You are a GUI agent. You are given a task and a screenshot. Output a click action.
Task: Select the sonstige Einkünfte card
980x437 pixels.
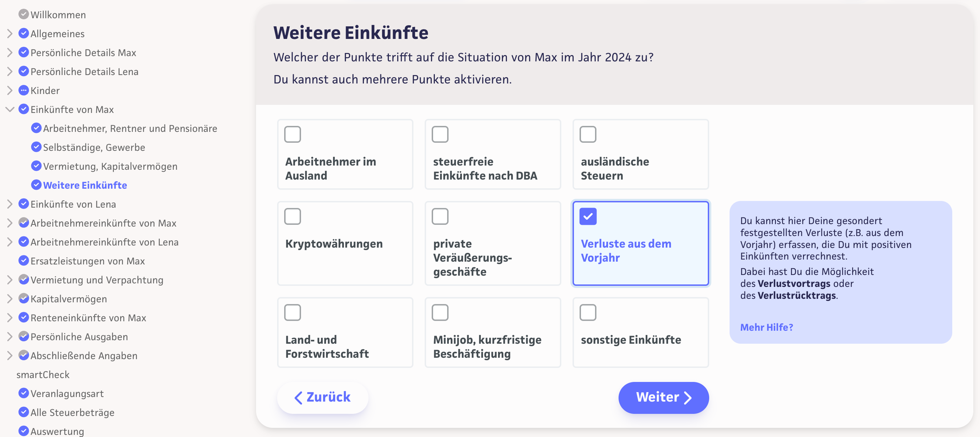(640, 332)
